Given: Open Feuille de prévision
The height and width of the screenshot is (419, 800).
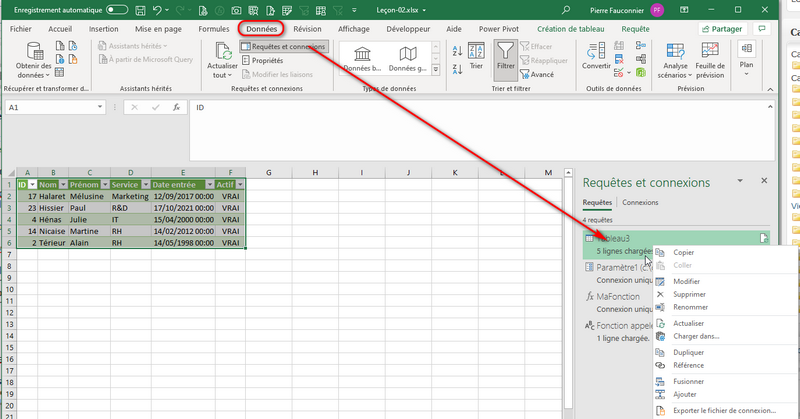Looking at the screenshot, I should 710,61.
